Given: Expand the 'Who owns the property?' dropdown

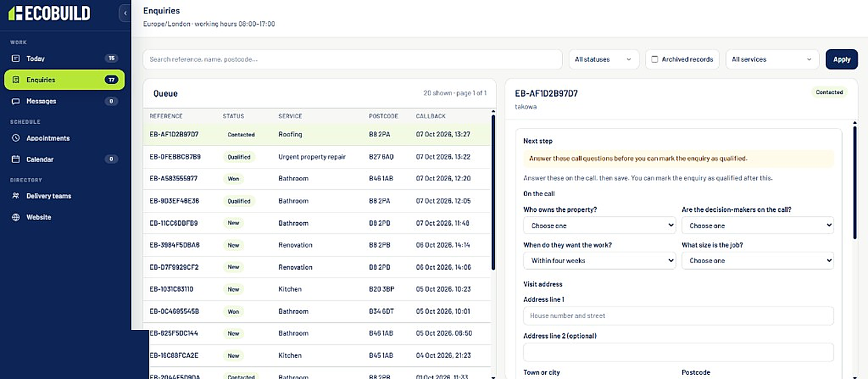Looking at the screenshot, I should [599, 226].
